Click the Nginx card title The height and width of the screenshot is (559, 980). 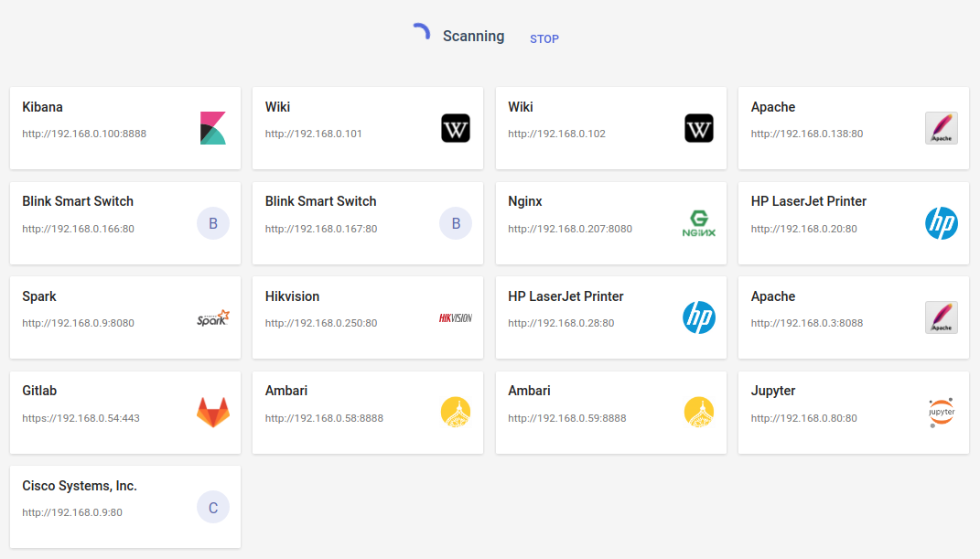pyautogui.click(x=525, y=201)
